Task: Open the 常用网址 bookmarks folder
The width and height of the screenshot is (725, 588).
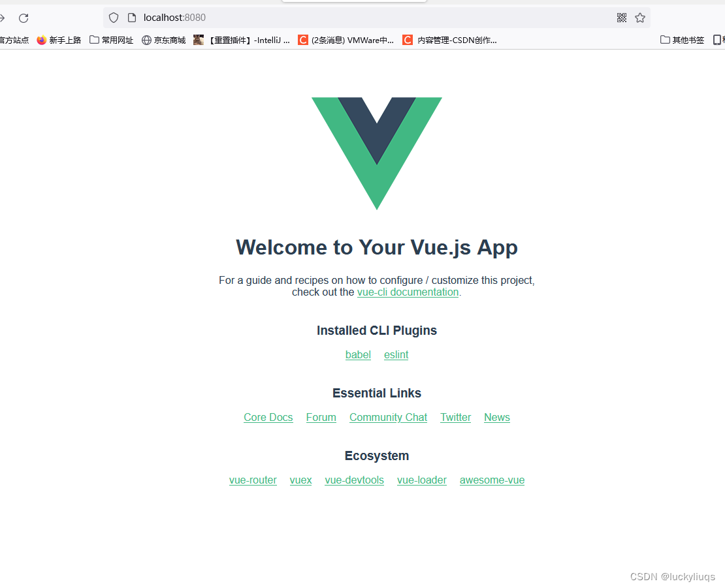Action: coord(110,40)
